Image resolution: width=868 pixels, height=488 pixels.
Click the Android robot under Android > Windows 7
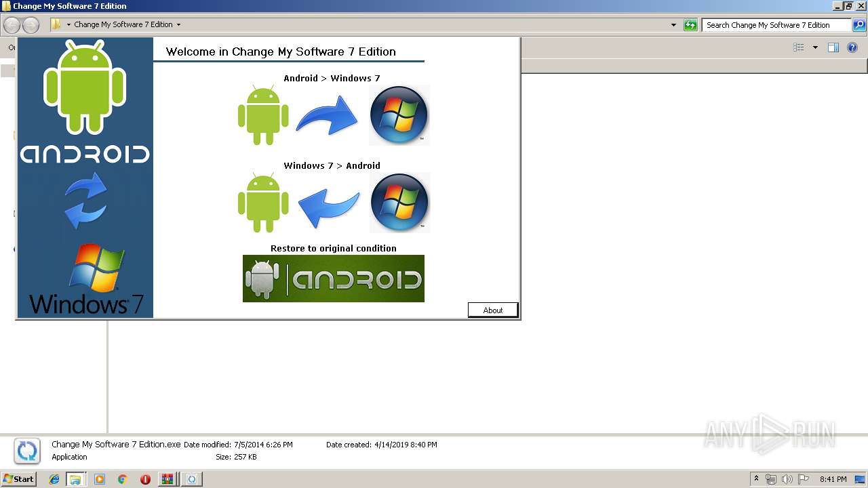tap(263, 115)
